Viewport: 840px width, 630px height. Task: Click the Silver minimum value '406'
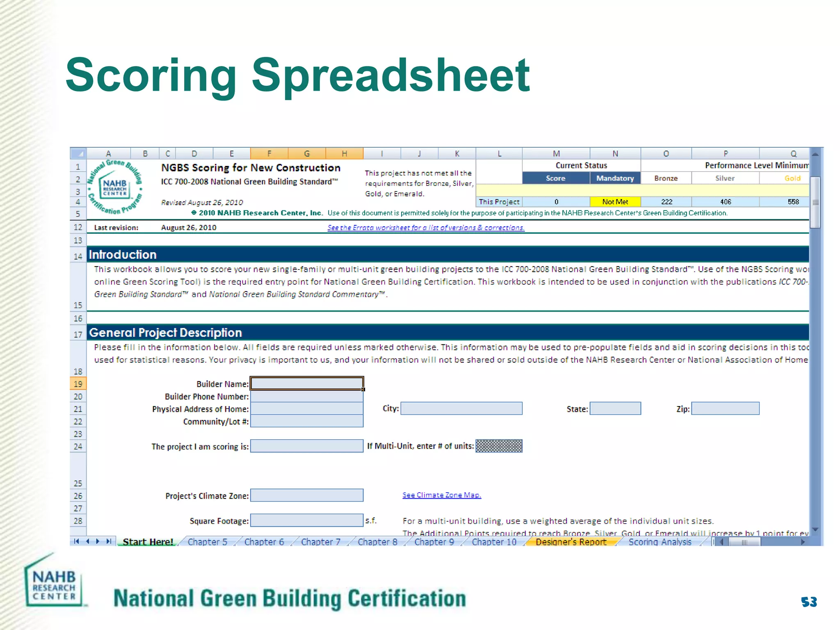(726, 202)
